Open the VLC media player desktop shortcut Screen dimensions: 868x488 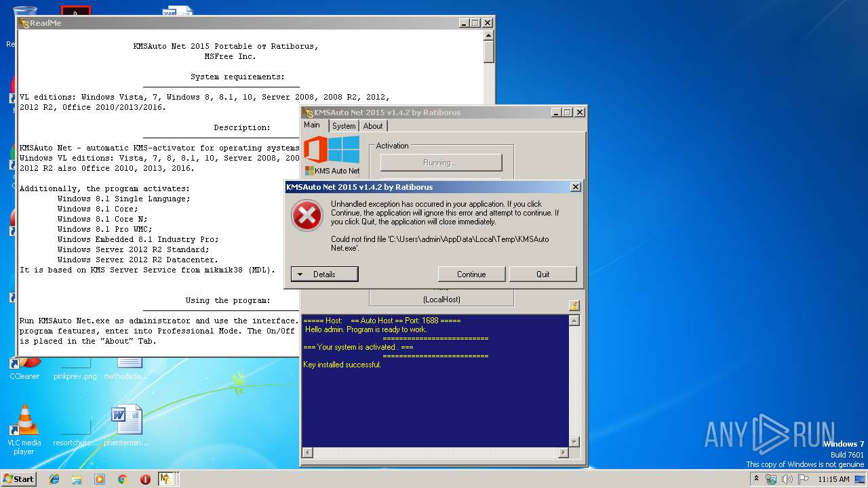click(24, 430)
